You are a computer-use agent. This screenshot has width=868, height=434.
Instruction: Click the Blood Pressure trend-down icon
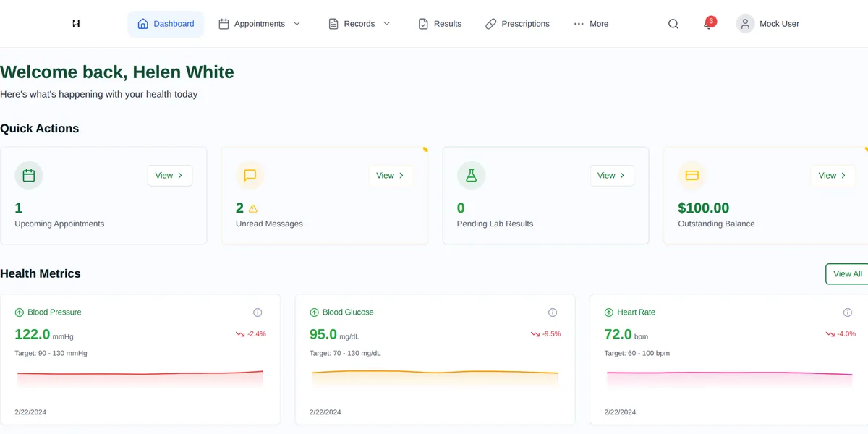(240, 334)
